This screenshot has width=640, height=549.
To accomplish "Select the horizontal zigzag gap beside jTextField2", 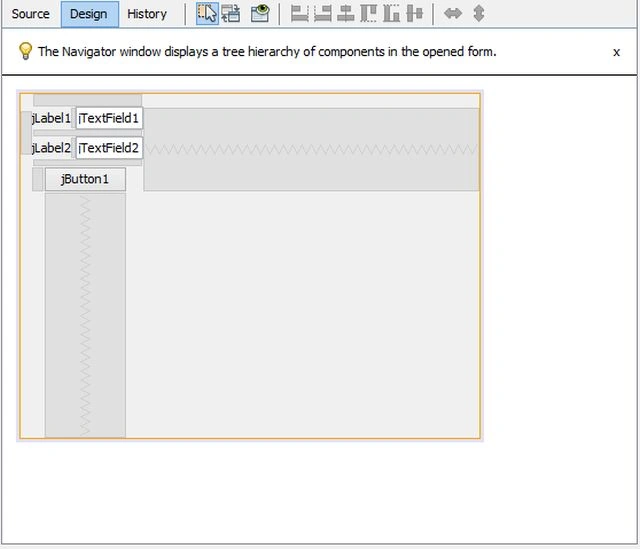I will point(311,149).
